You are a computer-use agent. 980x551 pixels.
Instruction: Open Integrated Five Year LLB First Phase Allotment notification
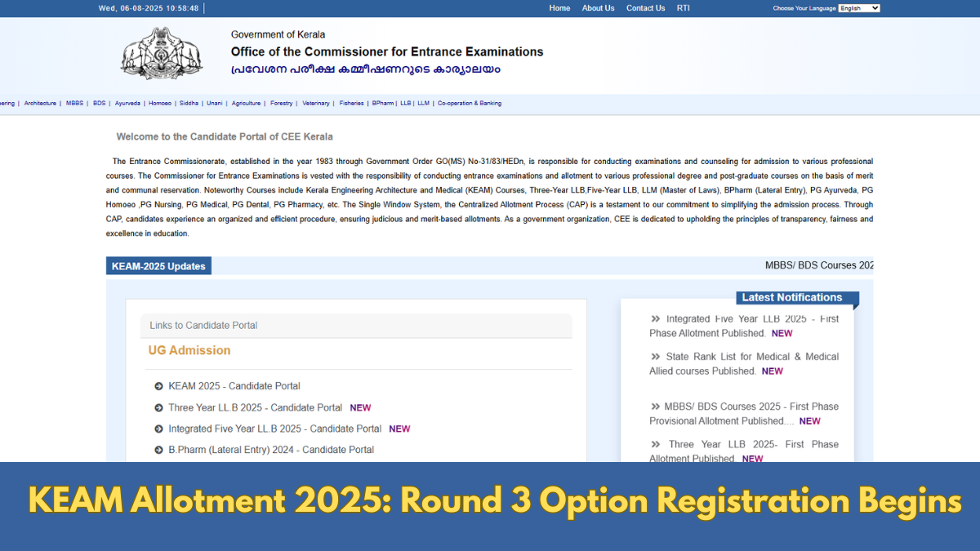pyautogui.click(x=744, y=326)
